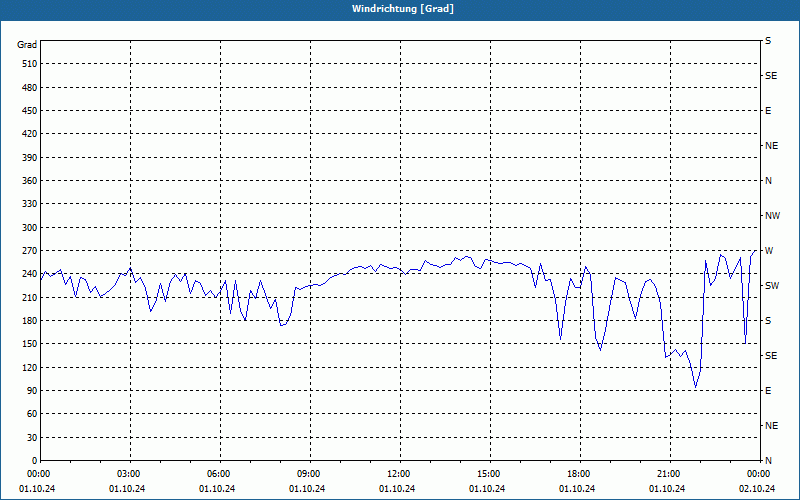The height and width of the screenshot is (500, 800).
Task: Select the Grad unit label on y-axis
Action: point(27,45)
